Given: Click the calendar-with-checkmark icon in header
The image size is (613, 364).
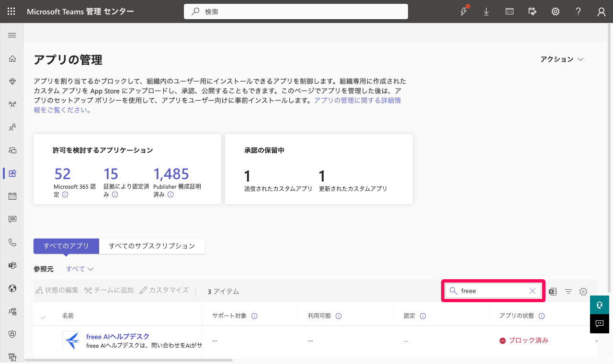Looking at the screenshot, I should 533,11.
